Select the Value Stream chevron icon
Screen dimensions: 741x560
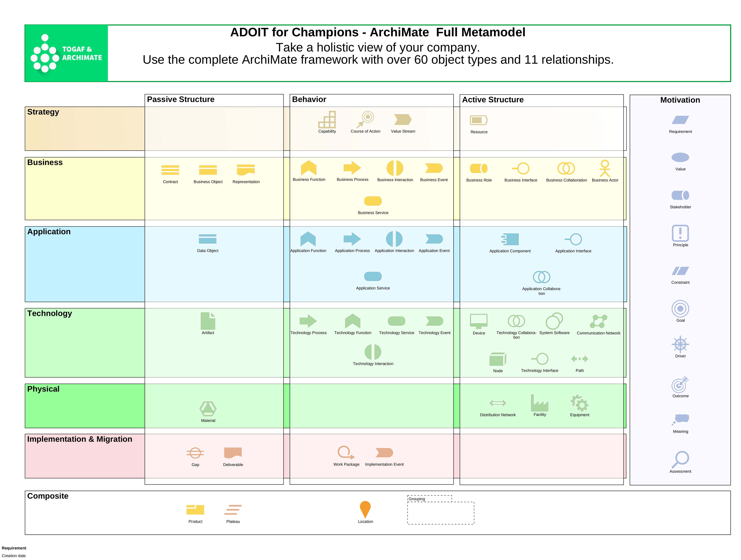coord(403,120)
